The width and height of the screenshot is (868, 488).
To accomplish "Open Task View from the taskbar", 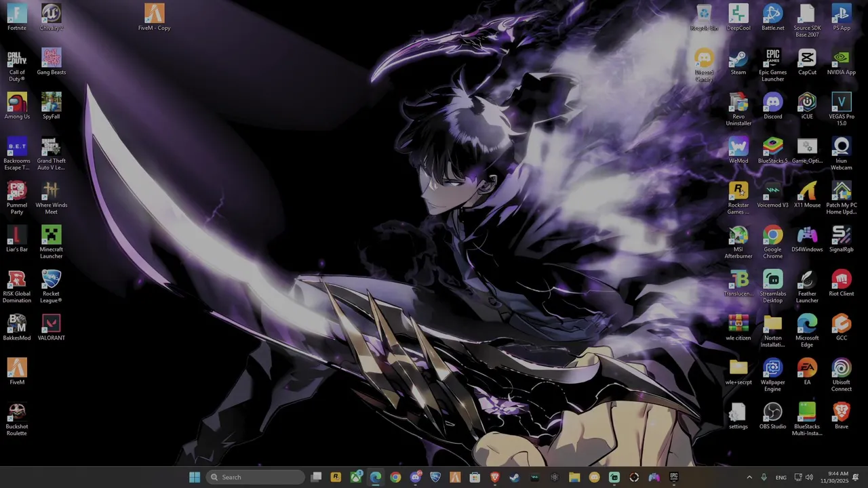I will click(x=316, y=477).
